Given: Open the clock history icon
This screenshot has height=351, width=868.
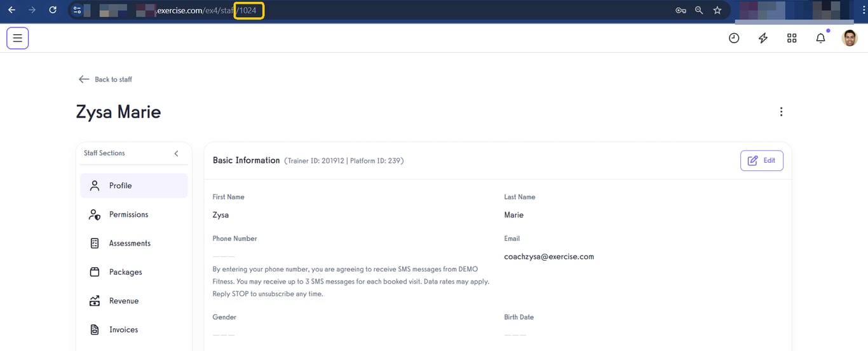Looking at the screenshot, I should click(734, 38).
